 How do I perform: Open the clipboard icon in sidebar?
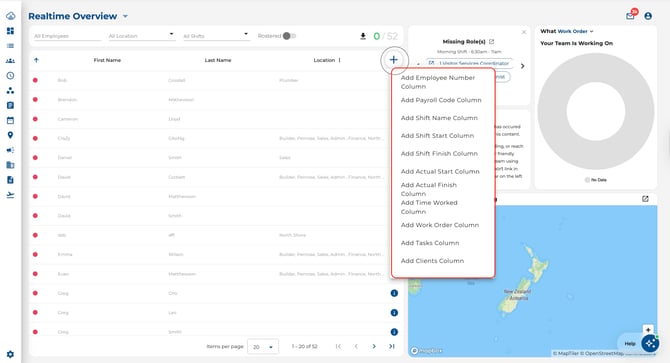pyautogui.click(x=11, y=105)
